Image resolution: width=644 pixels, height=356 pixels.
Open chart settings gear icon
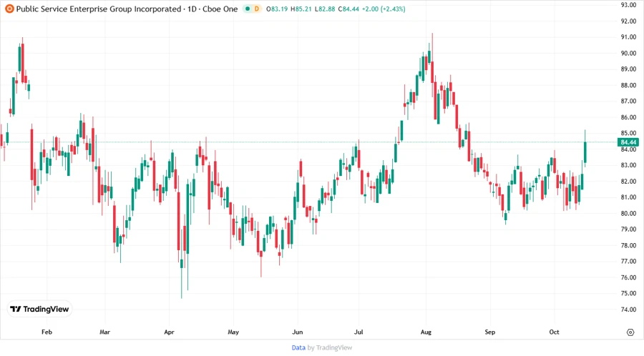(630, 332)
